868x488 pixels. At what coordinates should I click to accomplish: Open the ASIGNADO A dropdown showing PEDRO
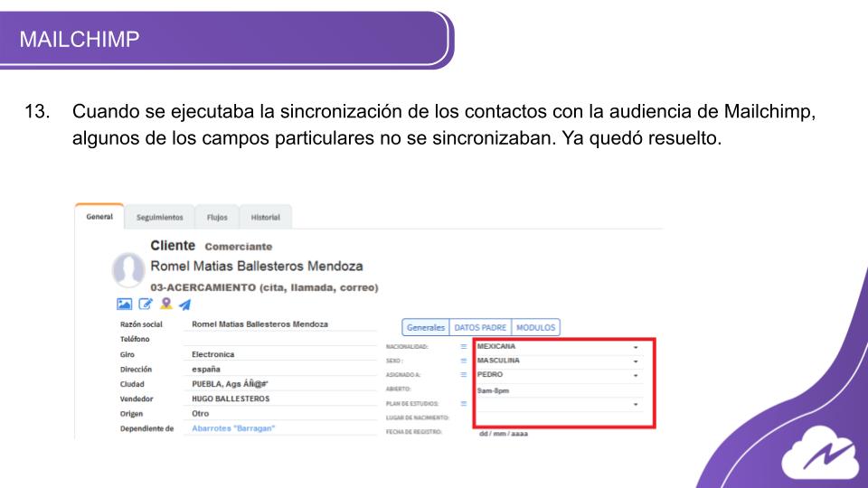(x=559, y=374)
